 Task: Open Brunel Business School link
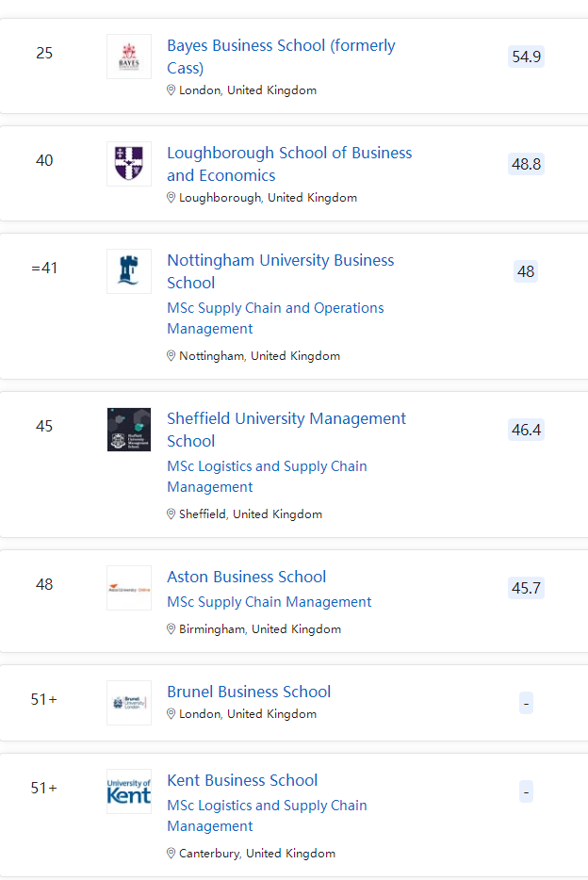pos(249,692)
